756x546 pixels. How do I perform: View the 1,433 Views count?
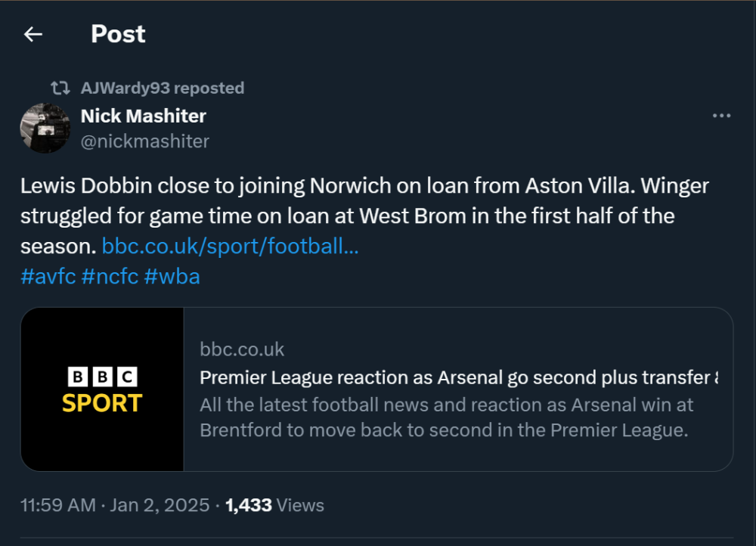(x=275, y=505)
